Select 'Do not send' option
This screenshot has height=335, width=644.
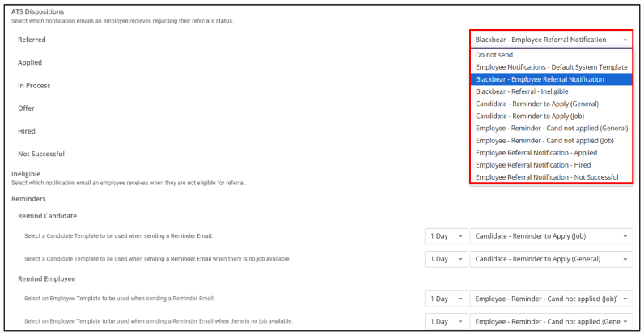click(x=551, y=54)
